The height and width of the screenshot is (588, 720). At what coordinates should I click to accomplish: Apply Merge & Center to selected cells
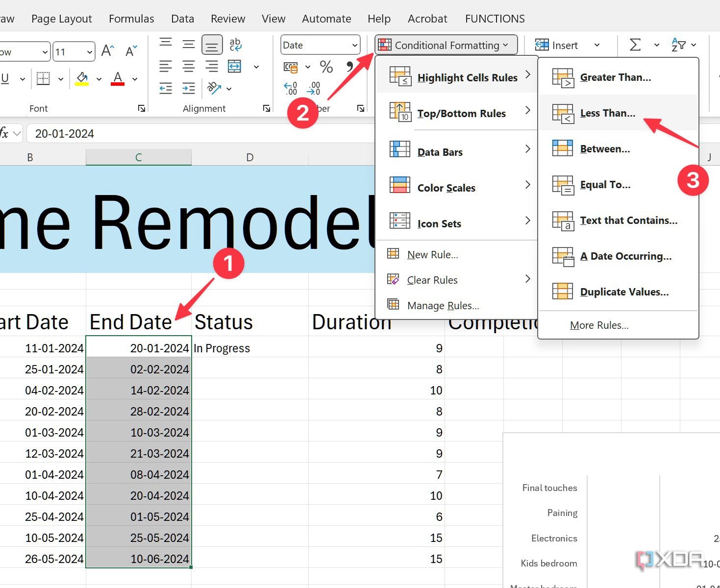click(x=234, y=66)
